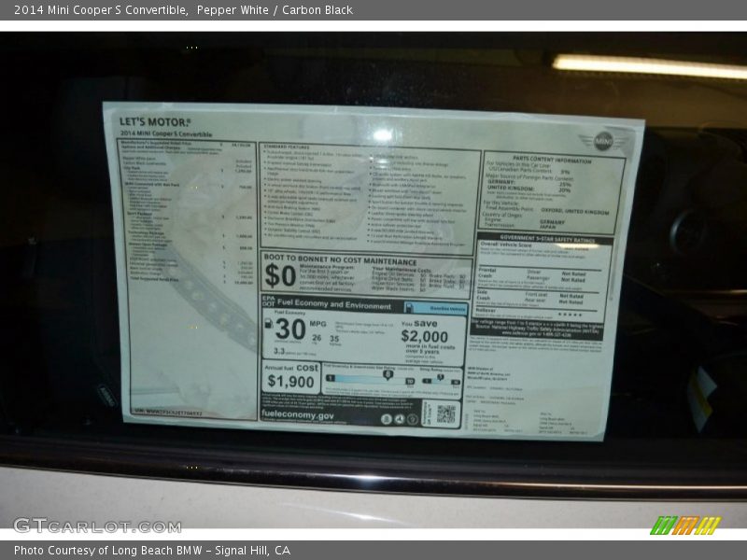Click "2014 MINI Cooper S Convertible" on the sticker
Viewport: 747px width, 560px height.
(x=166, y=133)
